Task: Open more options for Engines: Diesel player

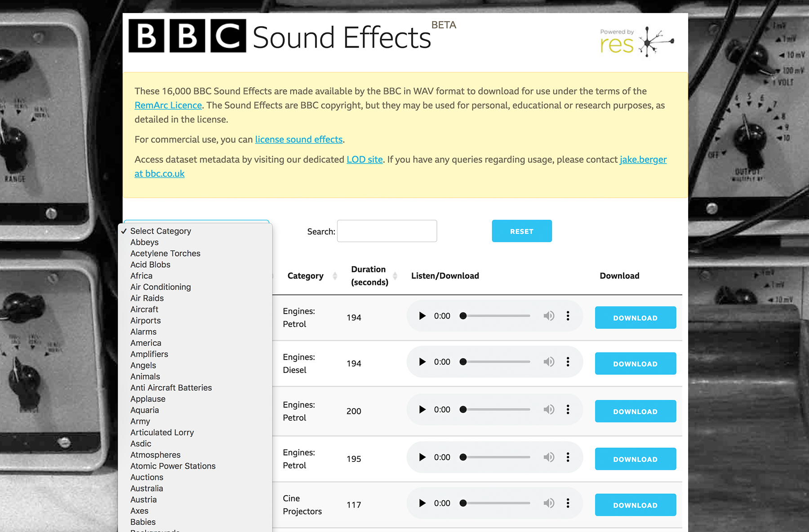Action: [x=568, y=362]
